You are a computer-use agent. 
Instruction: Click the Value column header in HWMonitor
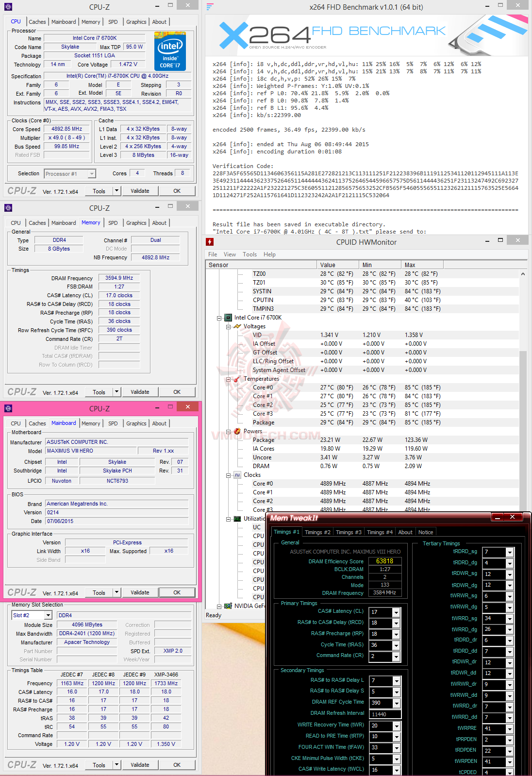tap(338, 265)
